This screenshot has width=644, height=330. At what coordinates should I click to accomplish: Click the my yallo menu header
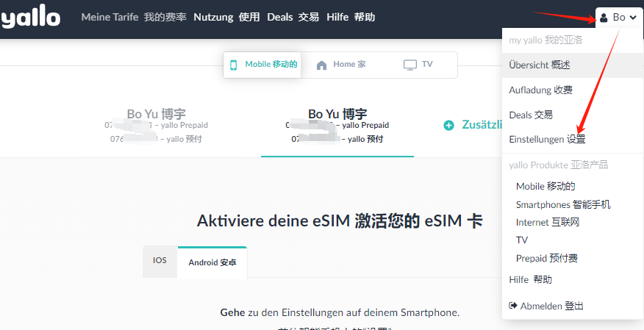545,40
